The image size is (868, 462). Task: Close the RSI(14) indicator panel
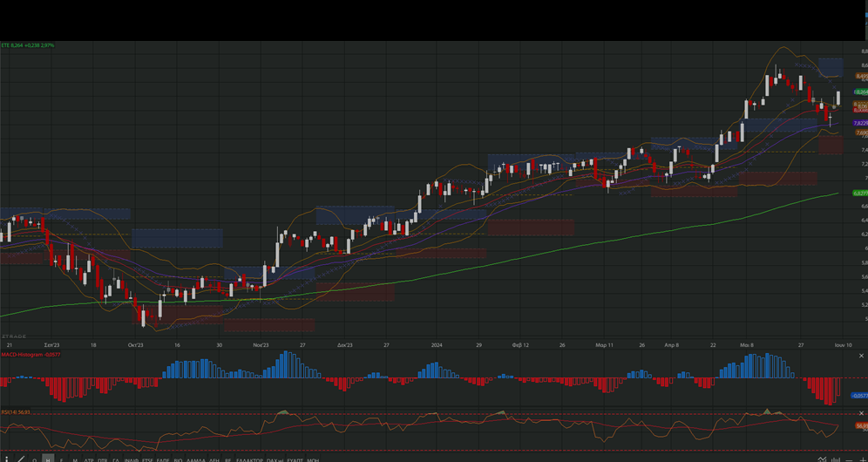861,413
